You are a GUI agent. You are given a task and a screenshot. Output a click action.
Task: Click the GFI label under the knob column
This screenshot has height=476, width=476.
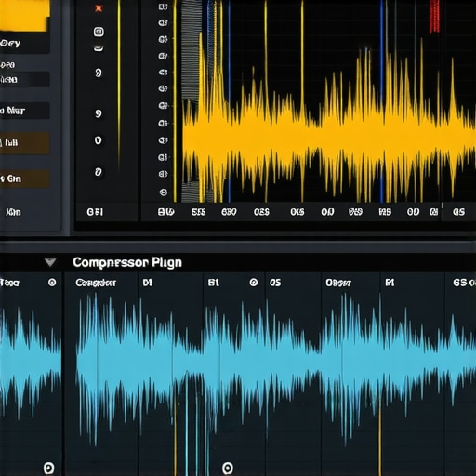(95, 212)
